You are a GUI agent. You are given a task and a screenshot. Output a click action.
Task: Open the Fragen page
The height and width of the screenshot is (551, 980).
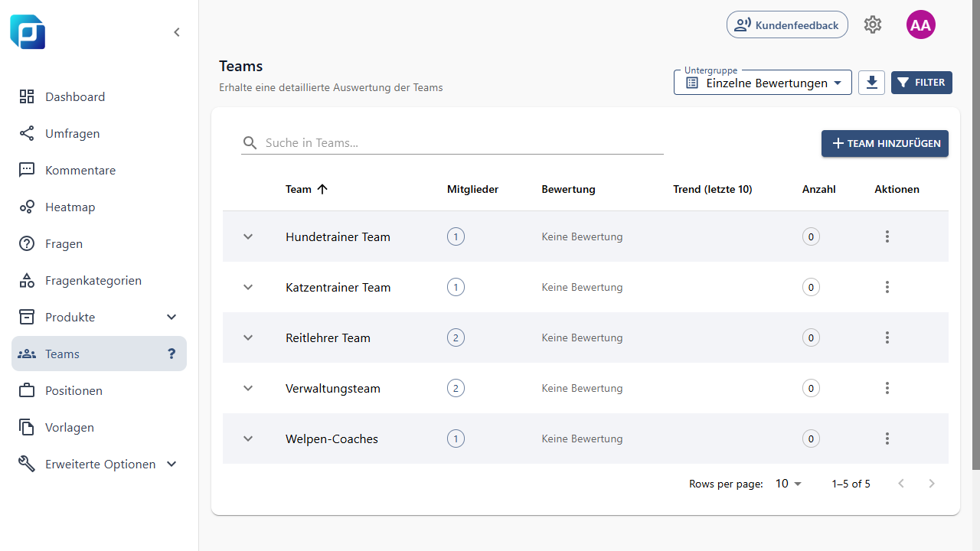(99, 243)
